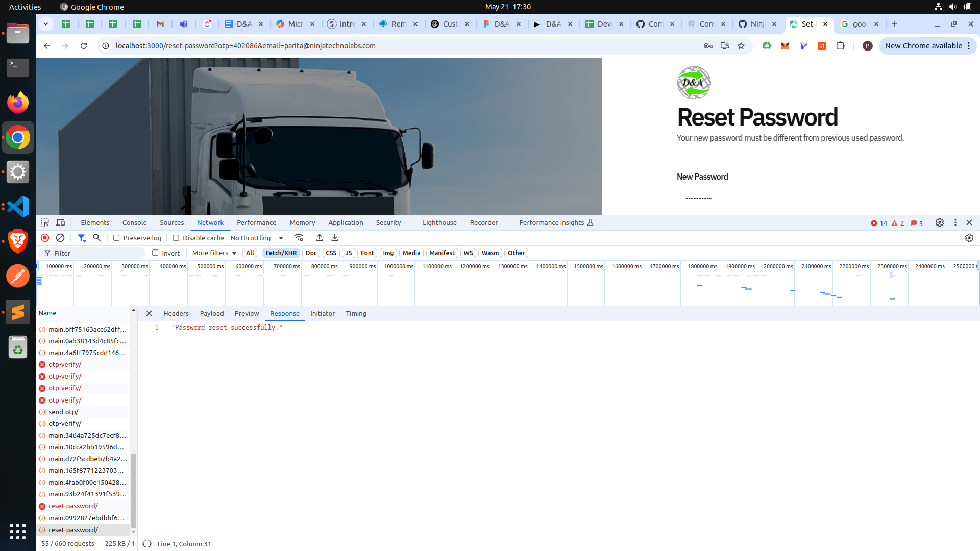Click Export HAR download icon
The width and height of the screenshot is (980, 551).
[335, 238]
